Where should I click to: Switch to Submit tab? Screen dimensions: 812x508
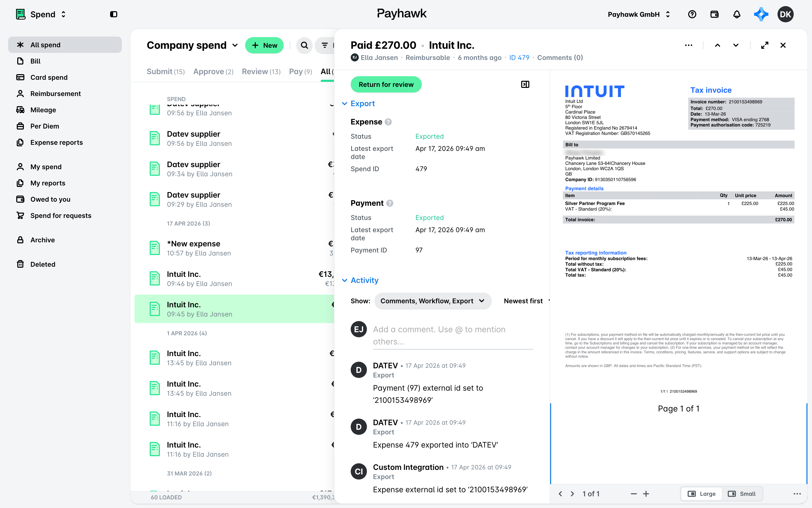(x=166, y=72)
